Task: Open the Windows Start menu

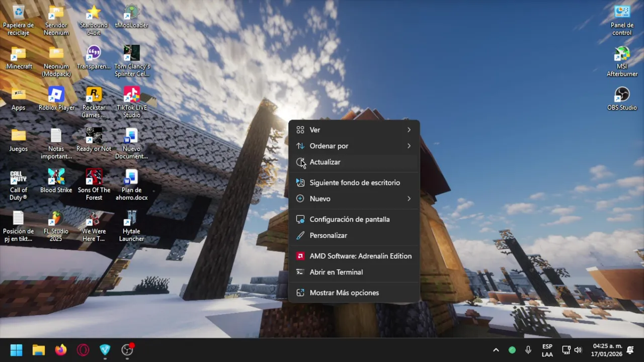Action: pos(16,350)
